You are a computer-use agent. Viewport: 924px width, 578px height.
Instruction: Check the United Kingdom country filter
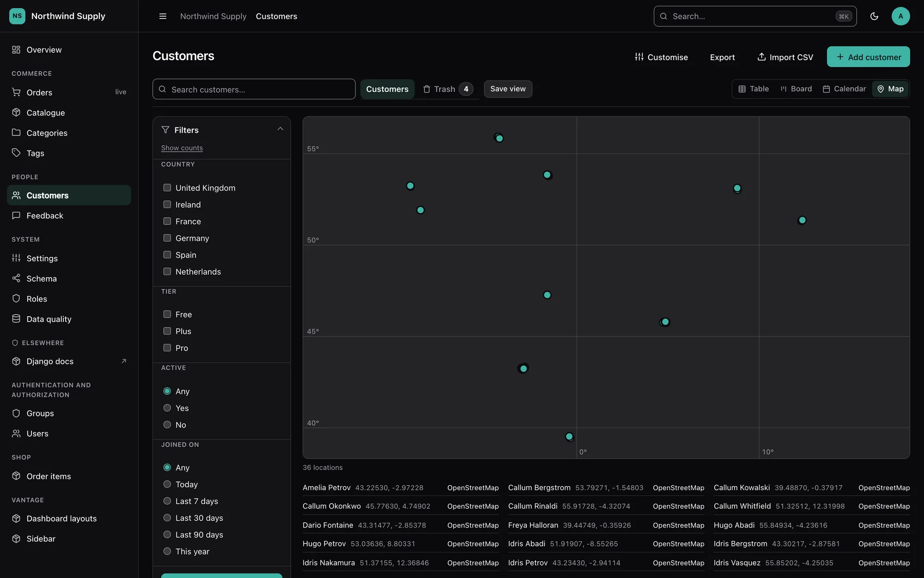[x=167, y=188]
